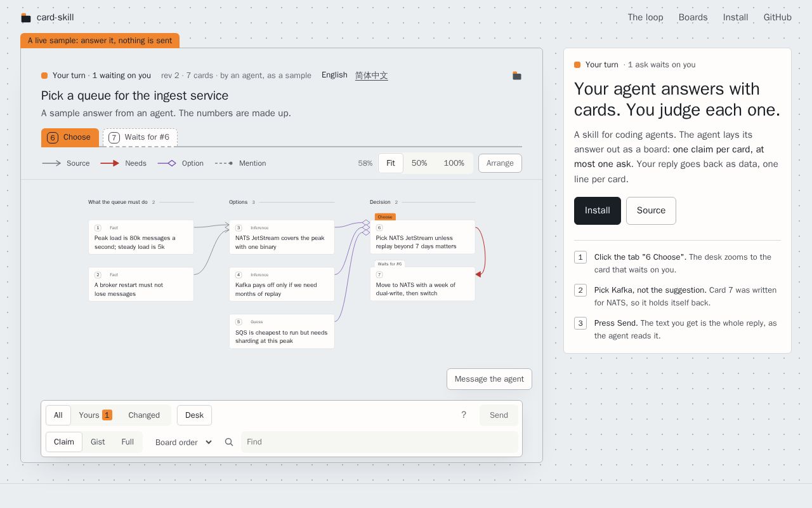Select card 6 Pick NATS JetStream
The height and width of the screenshot is (508, 812).
click(422, 237)
